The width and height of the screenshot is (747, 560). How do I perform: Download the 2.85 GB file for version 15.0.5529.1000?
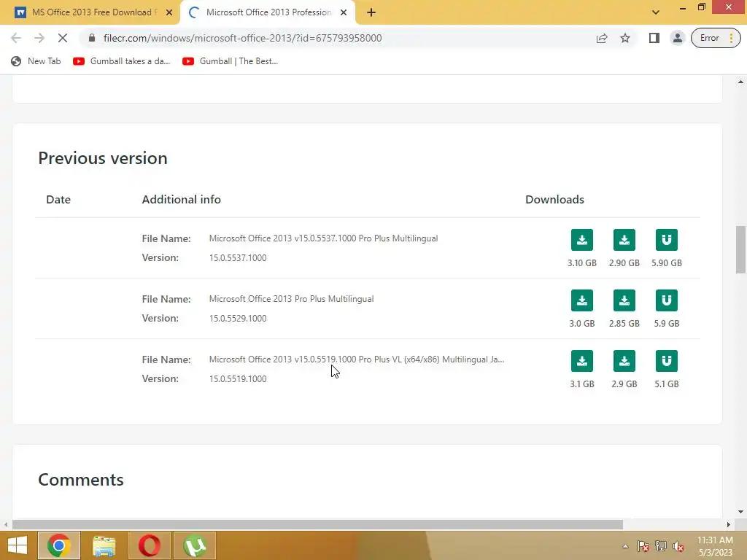click(x=624, y=300)
